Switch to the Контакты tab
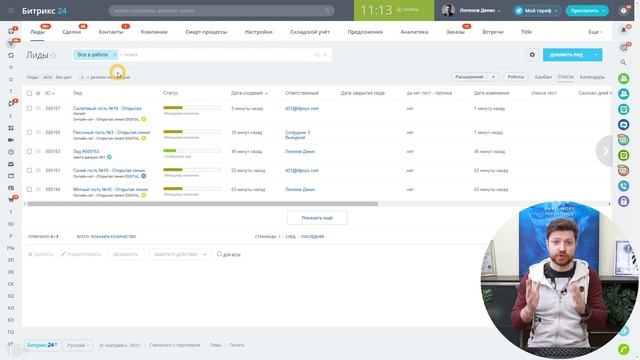The width and height of the screenshot is (640, 360). click(x=110, y=32)
